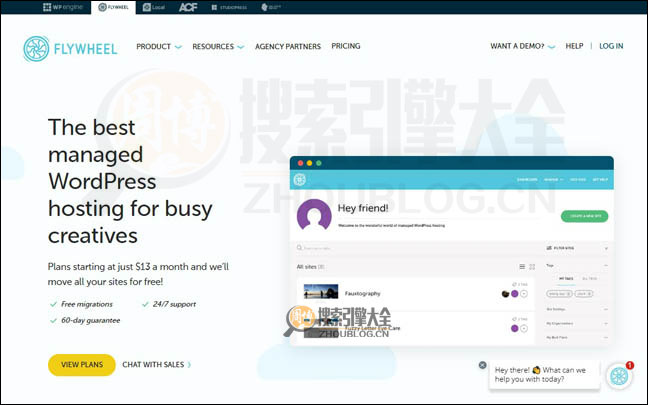Click the plus circle on Fuzzy Letter row

(x=524, y=329)
